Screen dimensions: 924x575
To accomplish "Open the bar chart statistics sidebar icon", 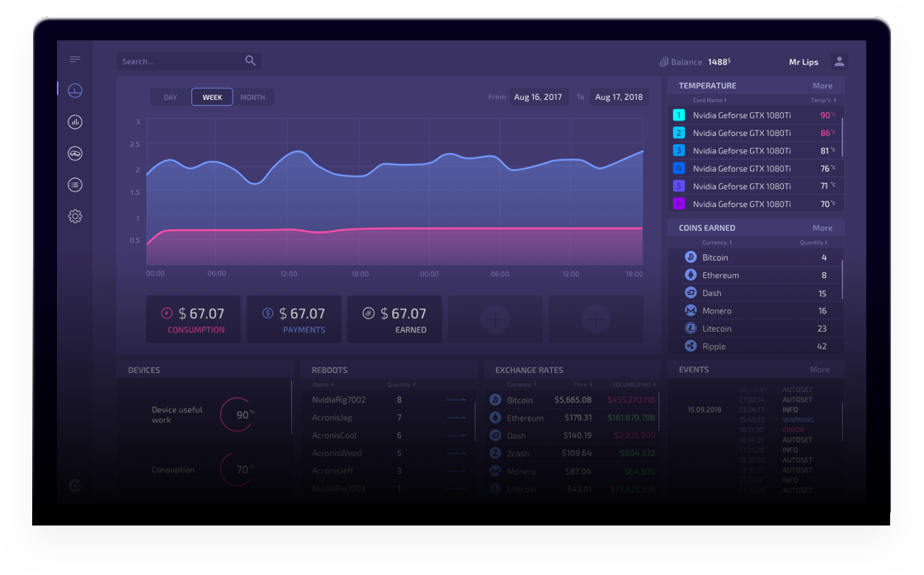I will 75,122.
